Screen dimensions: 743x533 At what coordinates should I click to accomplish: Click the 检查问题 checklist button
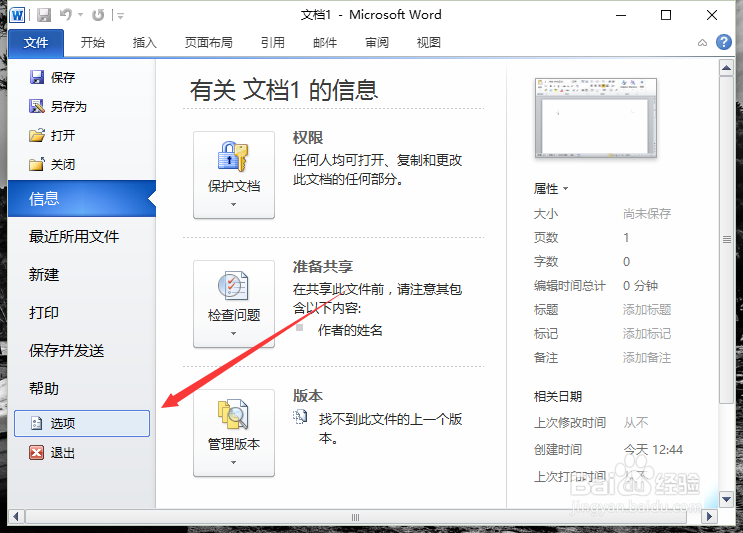(234, 304)
